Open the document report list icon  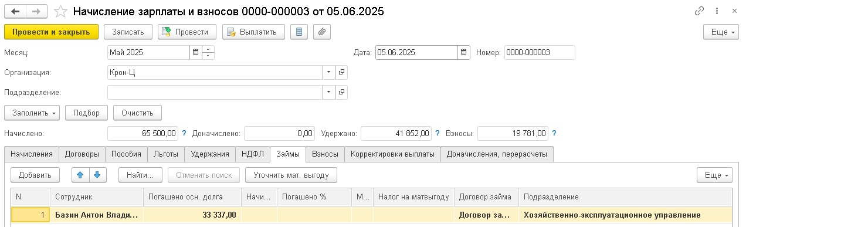[x=299, y=32]
